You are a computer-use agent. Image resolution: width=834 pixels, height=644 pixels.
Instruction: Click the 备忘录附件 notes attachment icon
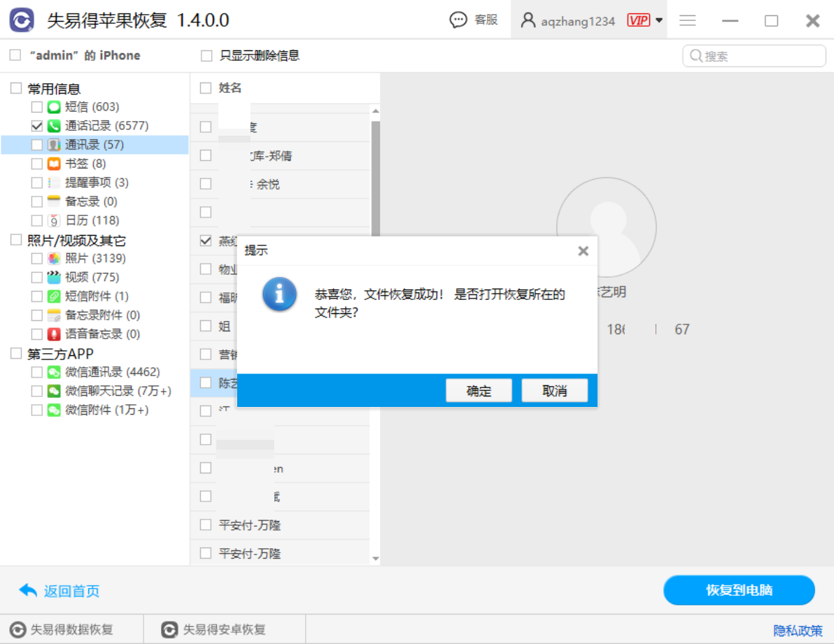pyautogui.click(x=52, y=315)
